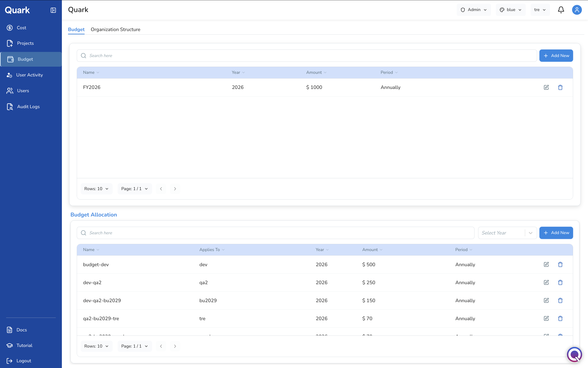Edit the dev-qa2 allocation row
The width and height of the screenshot is (588, 368).
pyautogui.click(x=546, y=283)
